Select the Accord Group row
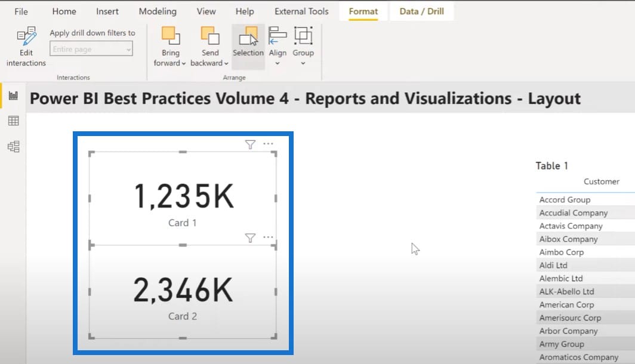This screenshot has width=635, height=364. (x=585, y=200)
